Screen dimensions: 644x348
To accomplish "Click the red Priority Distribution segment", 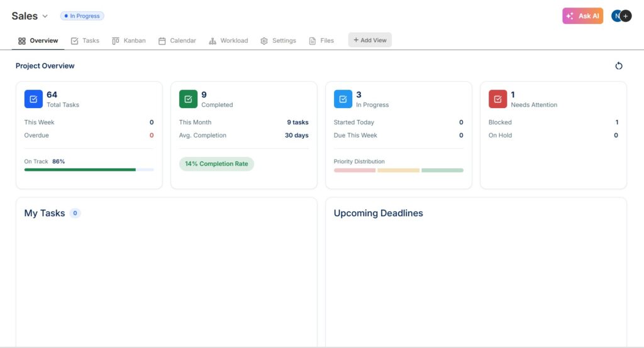I will pos(354,170).
